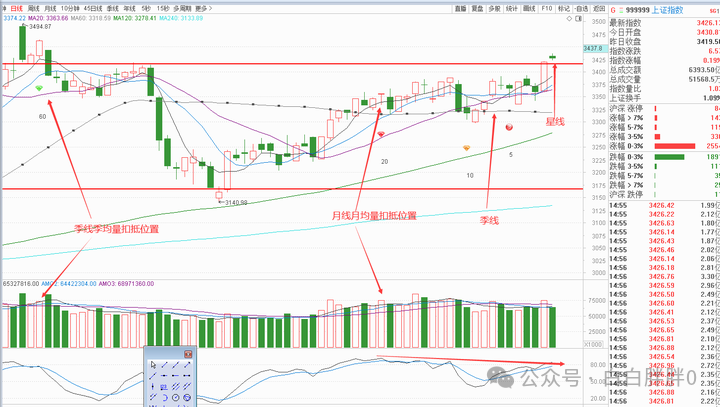This screenshot has width=720, height=407.
Task: Click the AMO3: 68971360.00 volume label
Action: (126, 284)
